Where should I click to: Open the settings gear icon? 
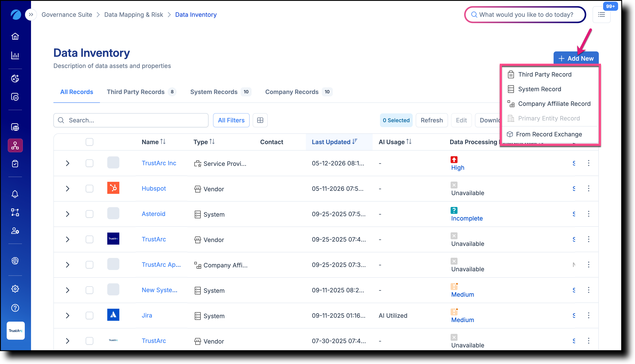pyautogui.click(x=15, y=289)
